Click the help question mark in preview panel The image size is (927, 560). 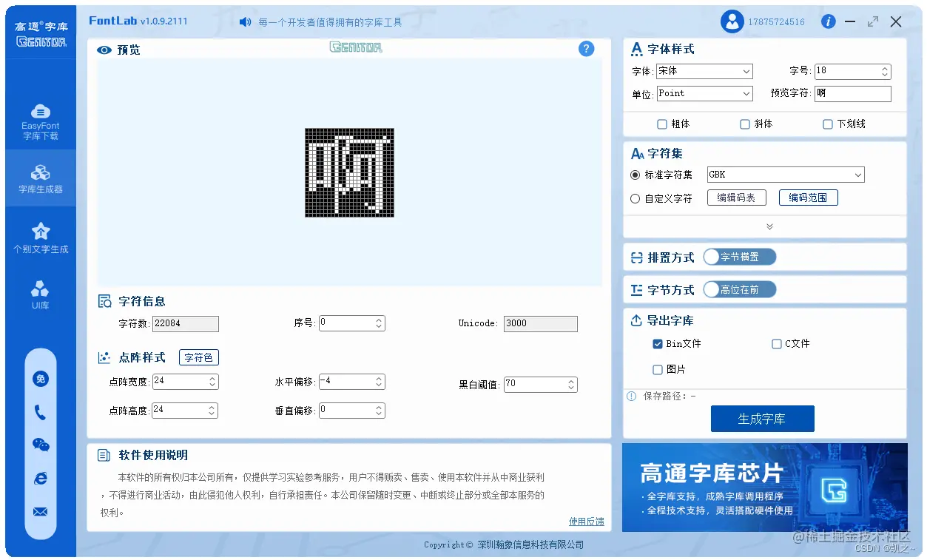click(x=586, y=49)
